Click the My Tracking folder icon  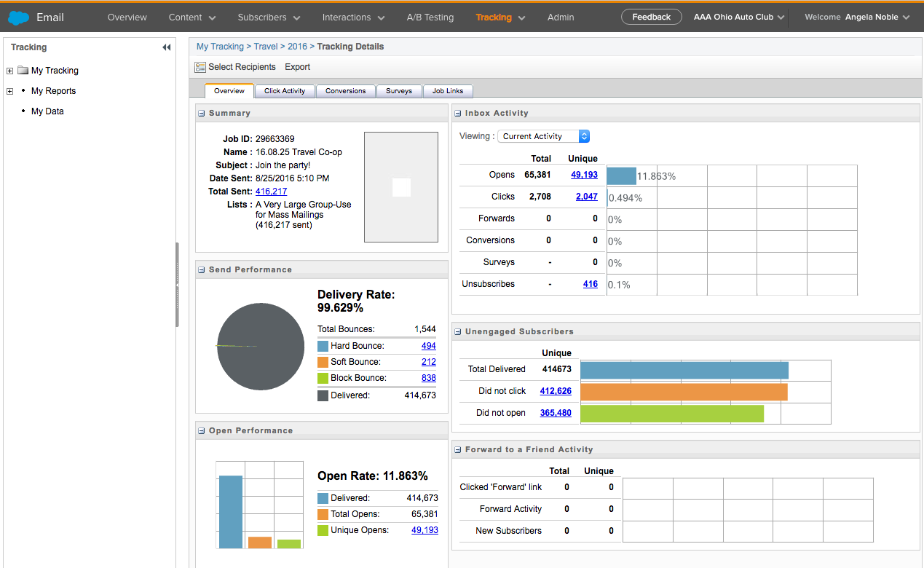23,71
